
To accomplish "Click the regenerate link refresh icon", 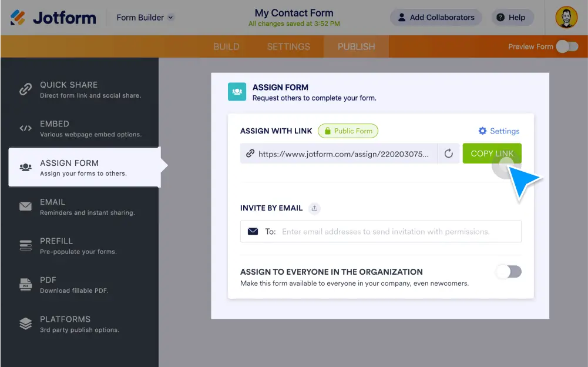I will [449, 154].
